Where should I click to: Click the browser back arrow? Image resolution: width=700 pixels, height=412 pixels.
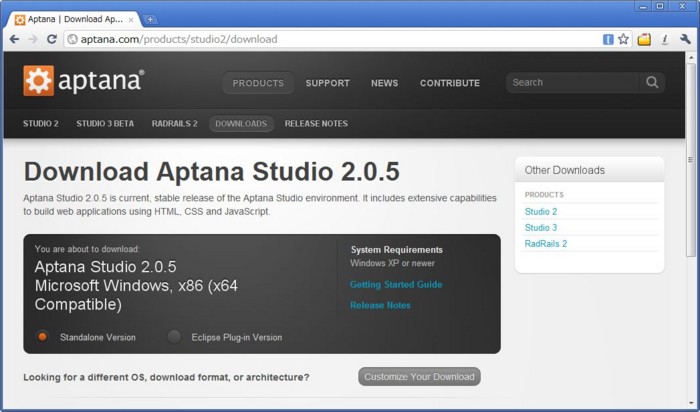[x=14, y=39]
